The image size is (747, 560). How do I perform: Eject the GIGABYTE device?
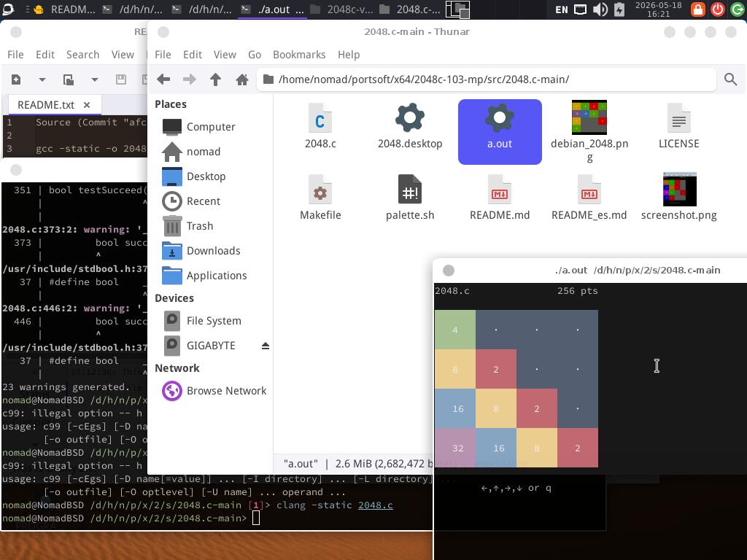[x=266, y=346]
